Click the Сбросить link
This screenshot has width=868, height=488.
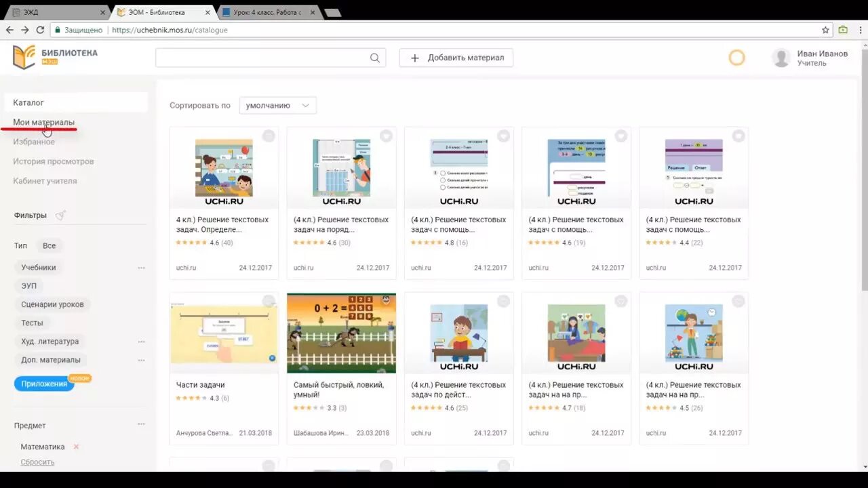point(37,462)
